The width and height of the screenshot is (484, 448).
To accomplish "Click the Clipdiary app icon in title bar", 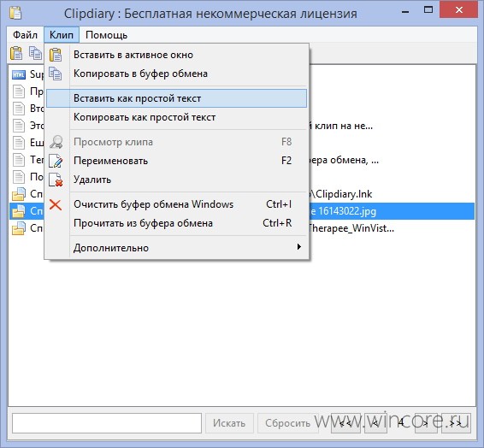I will [x=15, y=13].
